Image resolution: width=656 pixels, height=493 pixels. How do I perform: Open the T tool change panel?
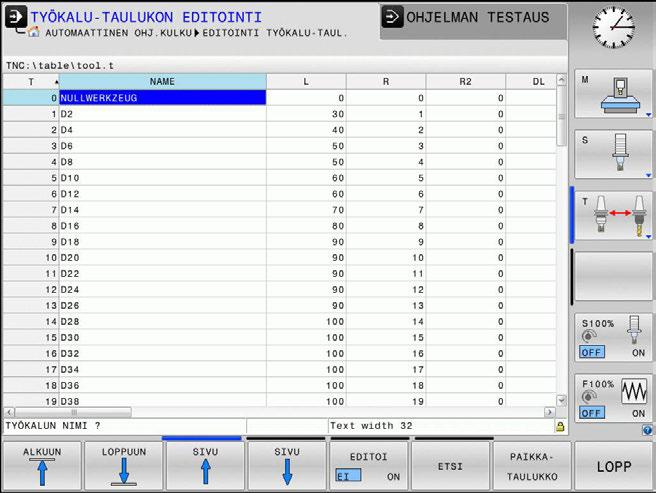click(613, 216)
